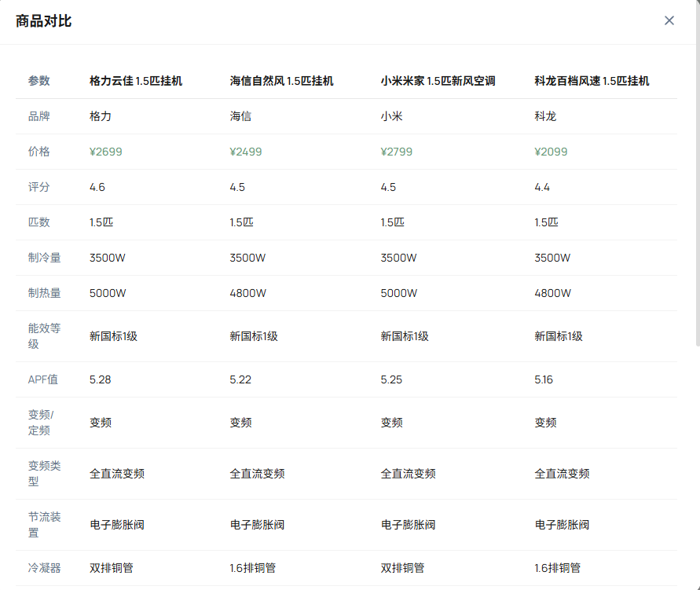Click the brand cell 科龙
Screen dimensions: 700x590
[x=545, y=116]
